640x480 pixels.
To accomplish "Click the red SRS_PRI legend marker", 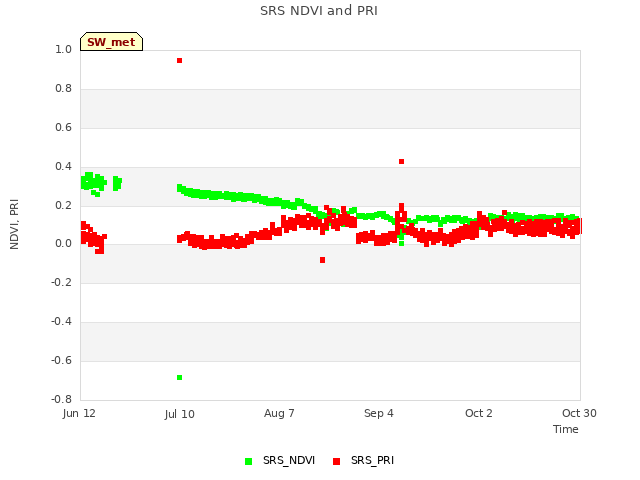I will (336, 461).
